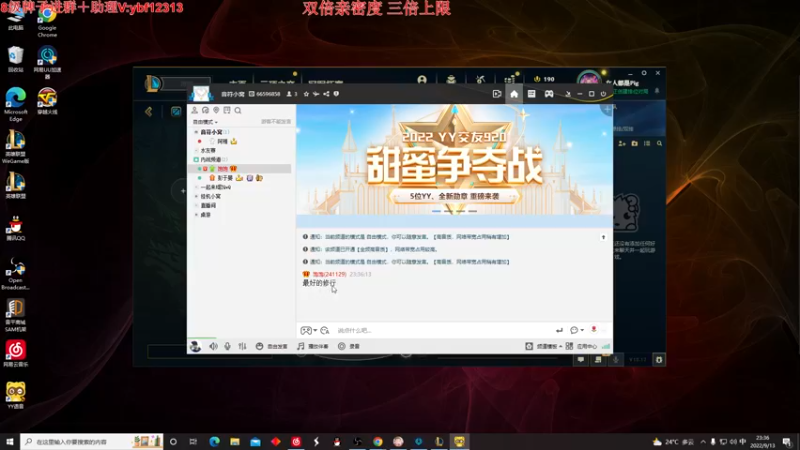Expand the 桌游 sub-channel
This screenshot has height=450, width=800.
196,215
